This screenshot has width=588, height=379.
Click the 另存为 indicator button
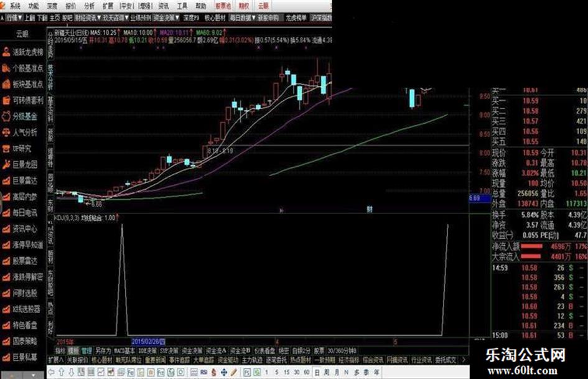click(103, 351)
